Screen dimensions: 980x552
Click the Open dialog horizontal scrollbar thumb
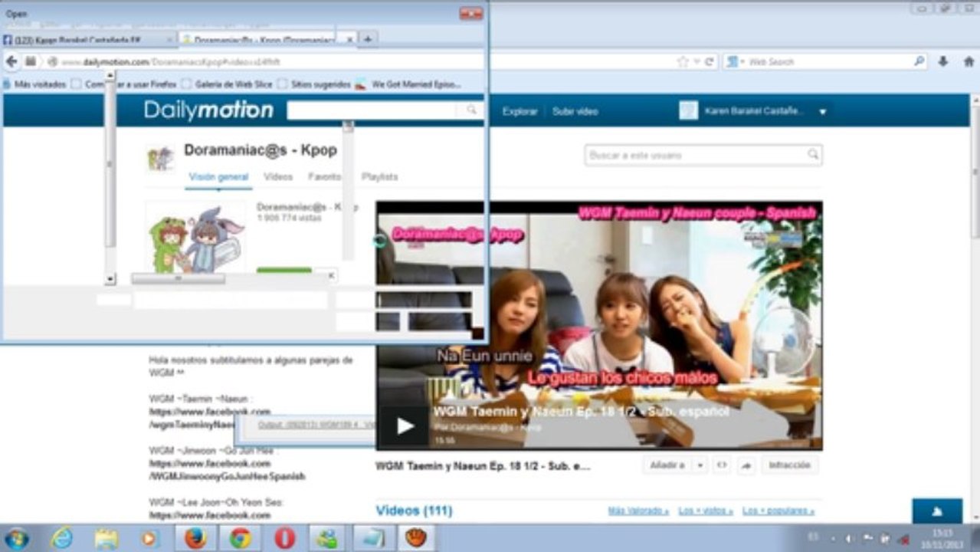pos(178,279)
